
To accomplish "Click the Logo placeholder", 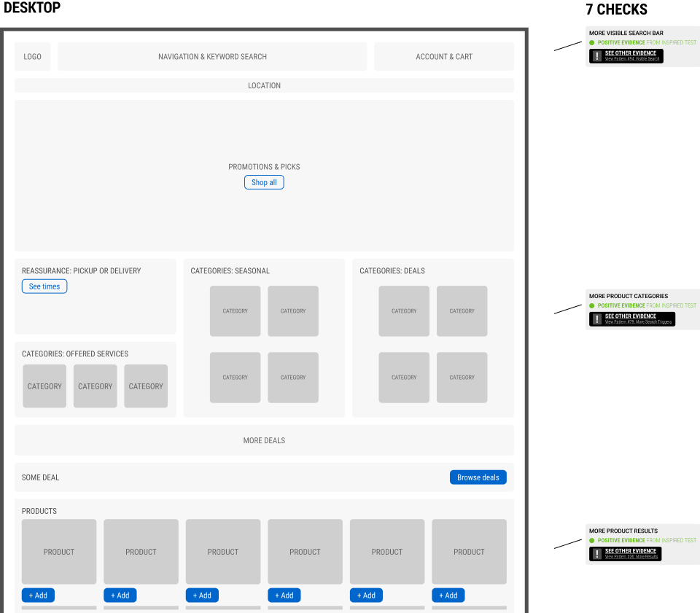I will (33, 57).
